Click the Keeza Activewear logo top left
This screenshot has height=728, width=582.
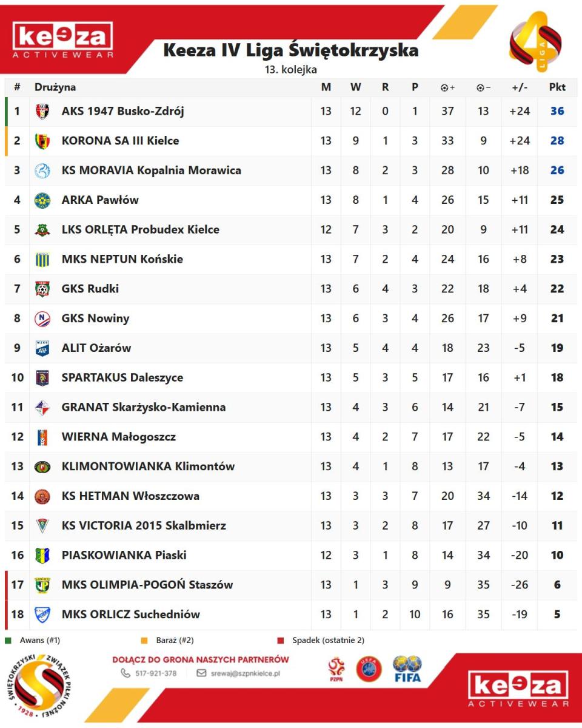(63, 41)
